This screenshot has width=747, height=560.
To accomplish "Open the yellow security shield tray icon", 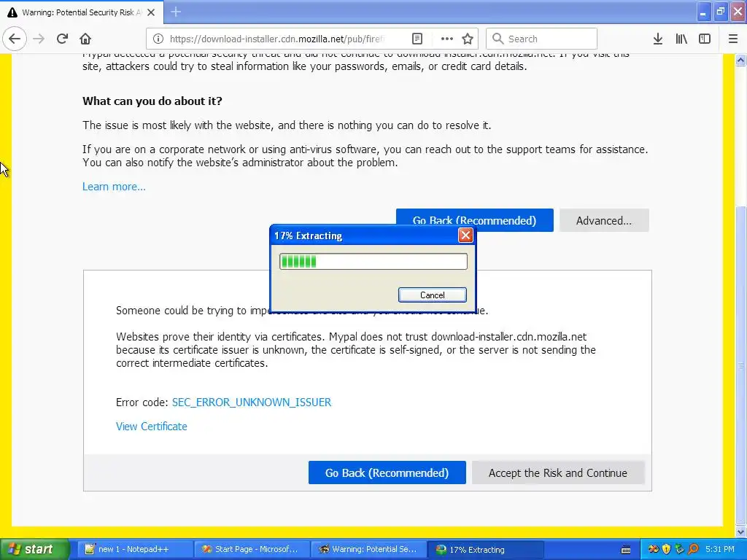I will click(x=666, y=549).
